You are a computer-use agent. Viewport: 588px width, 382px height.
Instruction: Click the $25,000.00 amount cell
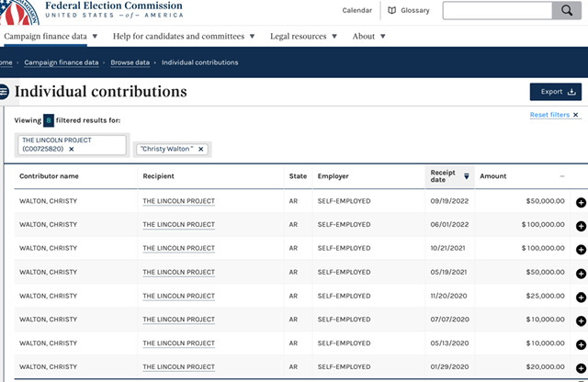[x=545, y=297]
